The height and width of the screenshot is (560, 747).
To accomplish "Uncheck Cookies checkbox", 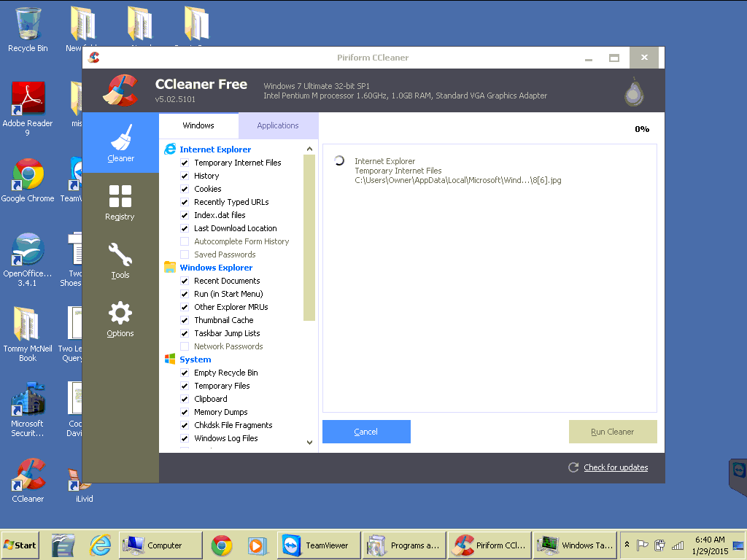I will pyautogui.click(x=185, y=189).
